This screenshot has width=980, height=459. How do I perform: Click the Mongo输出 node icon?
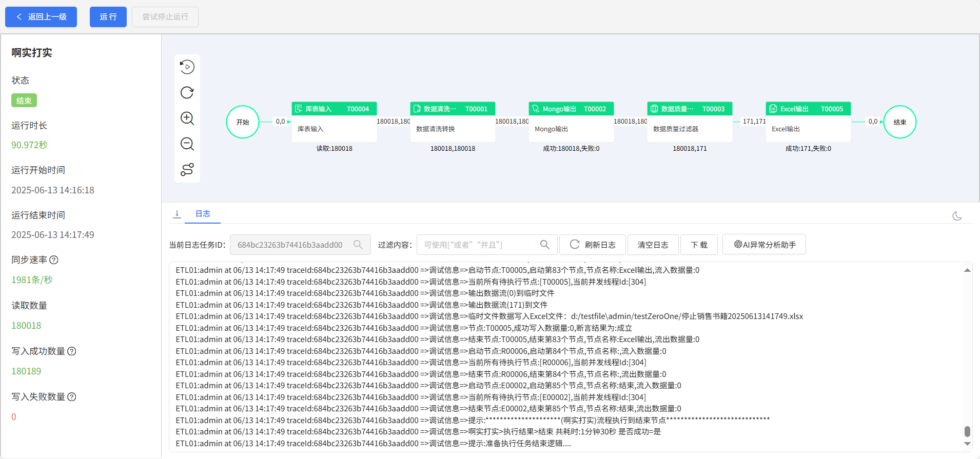pos(536,109)
